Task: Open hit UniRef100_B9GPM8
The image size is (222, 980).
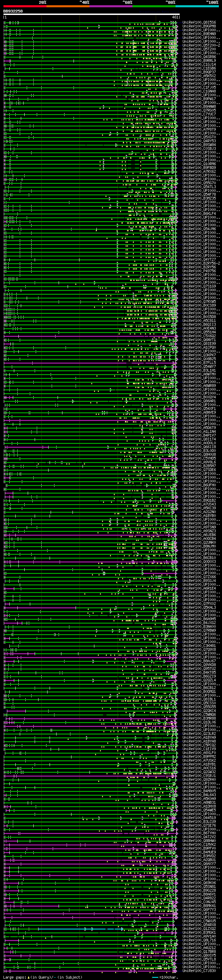Action: pyautogui.click(x=199, y=26)
